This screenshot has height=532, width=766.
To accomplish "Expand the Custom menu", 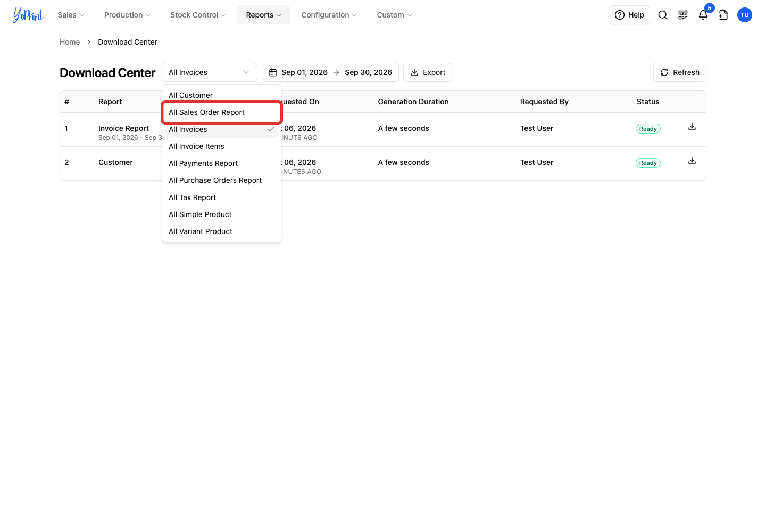I will pyautogui.click(x=394, y=15).
